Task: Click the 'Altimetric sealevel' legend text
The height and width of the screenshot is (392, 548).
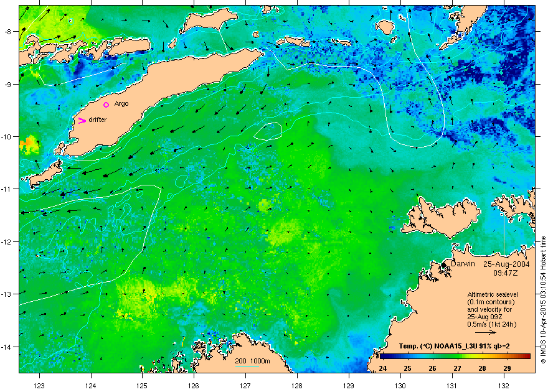Action: pos(493,294)
